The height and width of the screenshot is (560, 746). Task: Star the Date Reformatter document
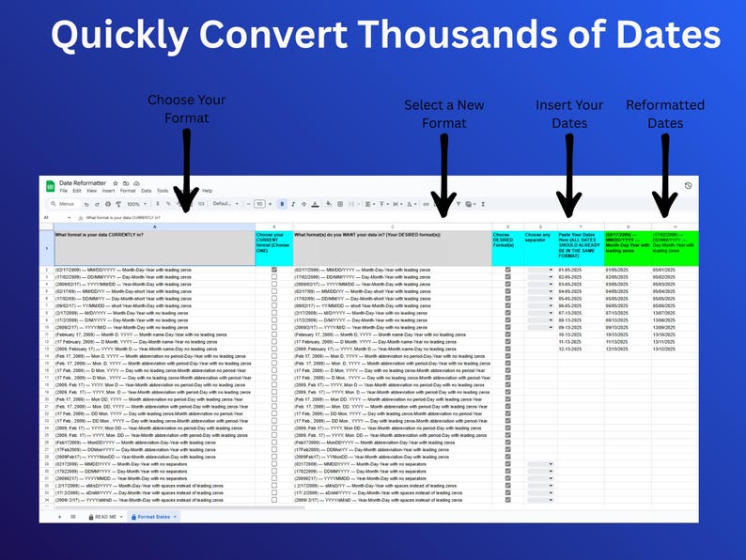tap(116, 183)
